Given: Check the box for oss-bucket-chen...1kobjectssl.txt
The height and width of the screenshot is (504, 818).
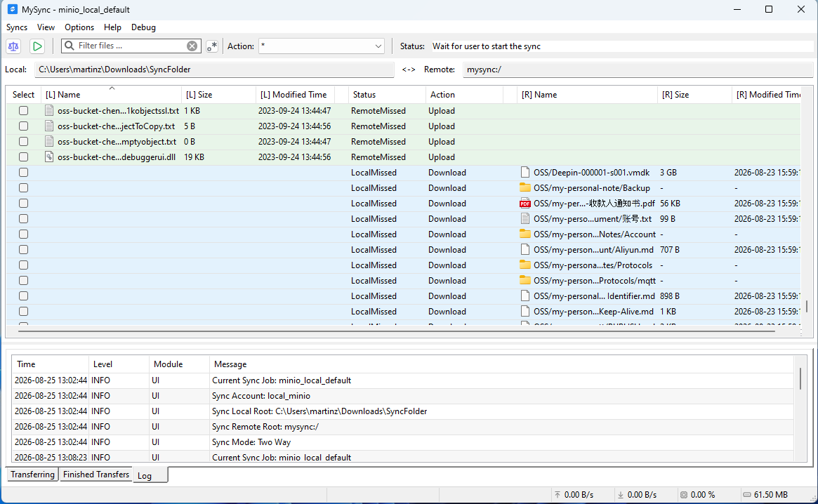Looking at the screenshot, I should tap(23, 111).
